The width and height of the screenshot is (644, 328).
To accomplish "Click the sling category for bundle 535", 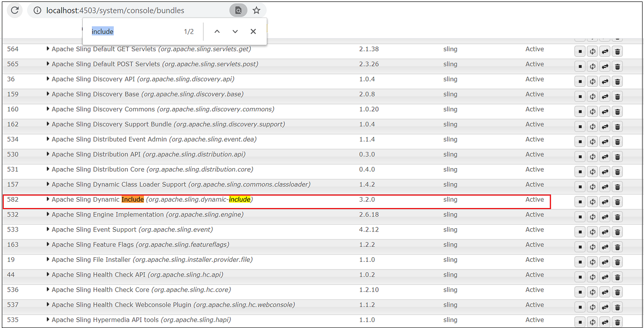I will click(x=450, y=320).
